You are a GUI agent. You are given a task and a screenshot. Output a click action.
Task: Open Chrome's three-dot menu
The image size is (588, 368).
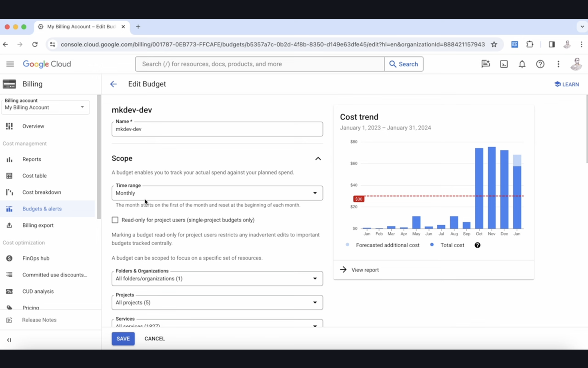pos(582,44)
